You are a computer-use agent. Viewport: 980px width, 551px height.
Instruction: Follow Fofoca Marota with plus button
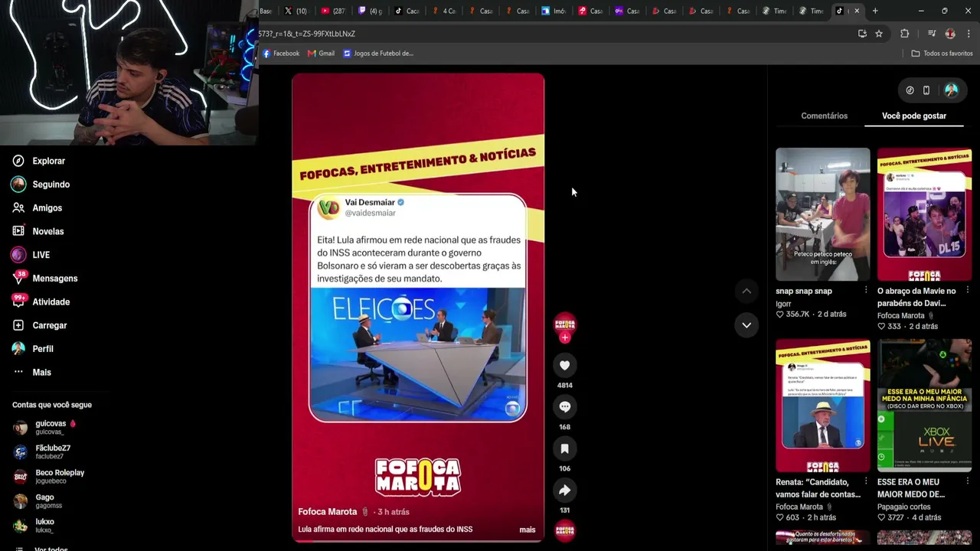(564, 337)
